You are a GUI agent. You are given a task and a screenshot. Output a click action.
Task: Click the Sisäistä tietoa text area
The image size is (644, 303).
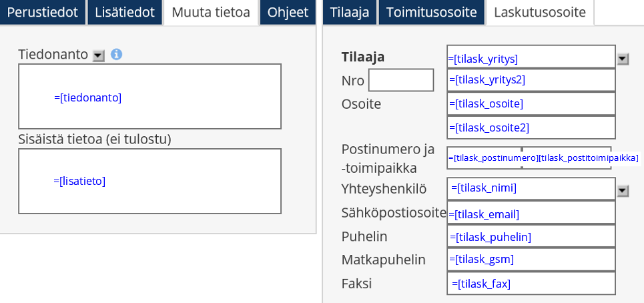pyautogui.click(x=149, y=181)
